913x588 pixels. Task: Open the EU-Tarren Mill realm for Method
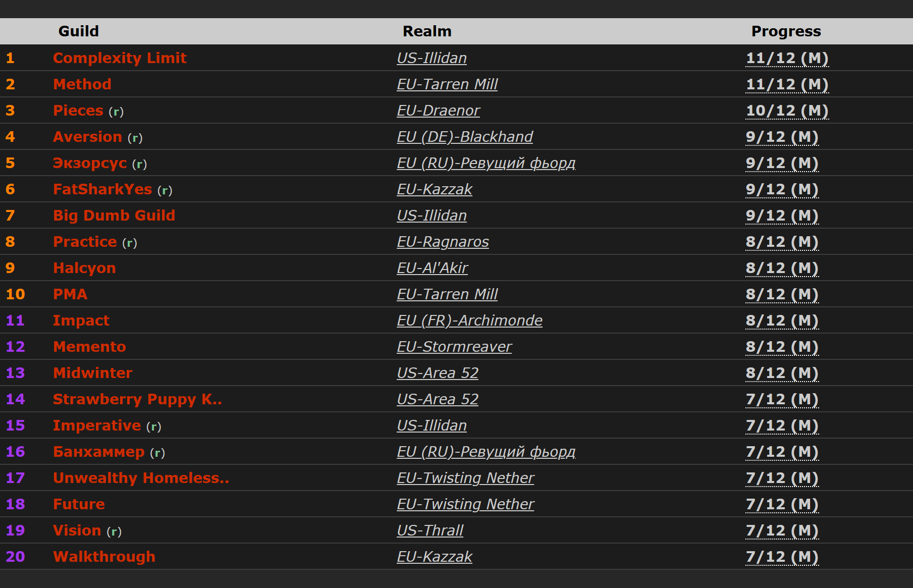tap(447, 84)
